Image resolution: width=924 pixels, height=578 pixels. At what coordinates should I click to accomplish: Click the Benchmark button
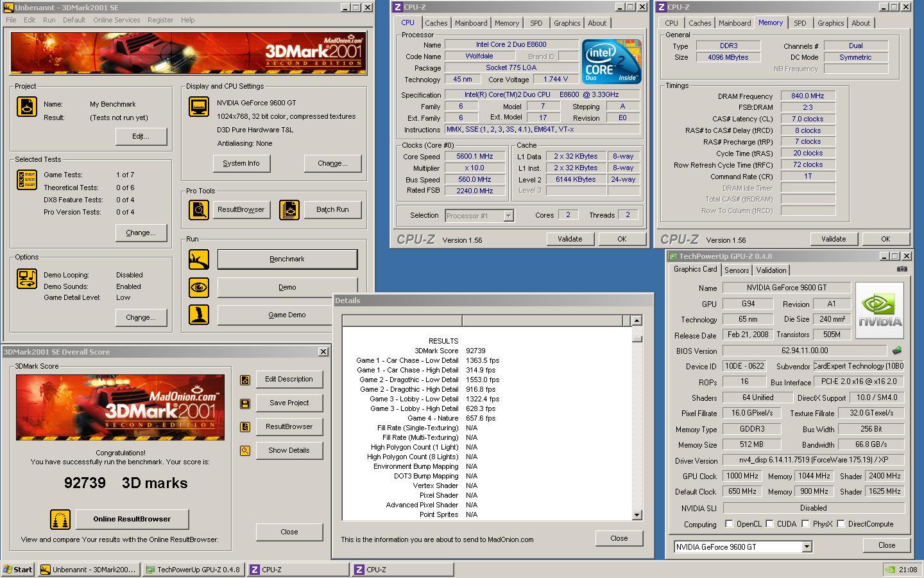tap(287, 259)
